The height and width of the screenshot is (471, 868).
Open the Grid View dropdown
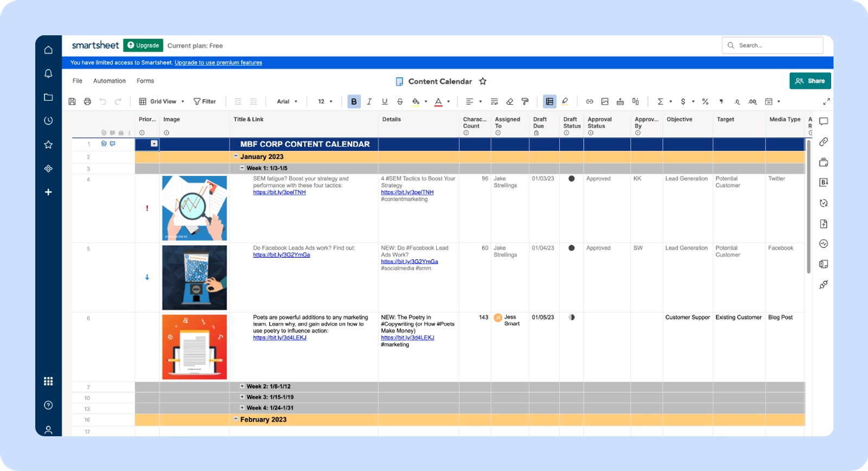coord(162,101)
